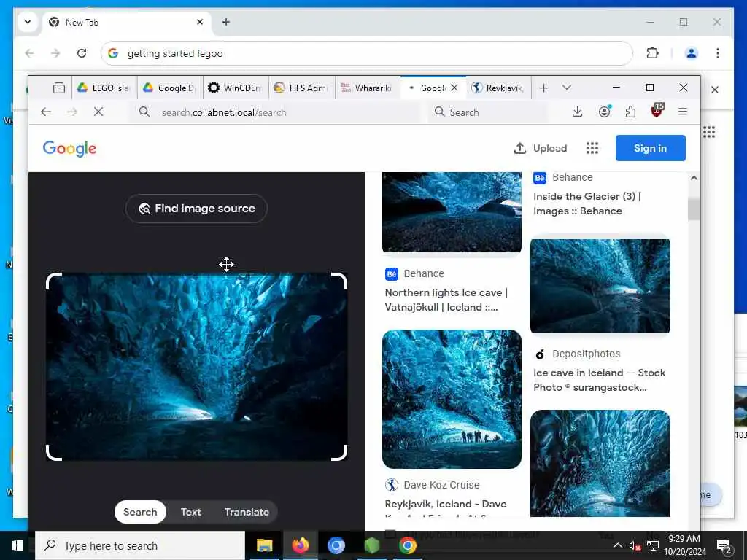Click the ice cave thumbnail with people silhouettes
The height and width of the screenshot is (560, 747).
coord(452,399)
